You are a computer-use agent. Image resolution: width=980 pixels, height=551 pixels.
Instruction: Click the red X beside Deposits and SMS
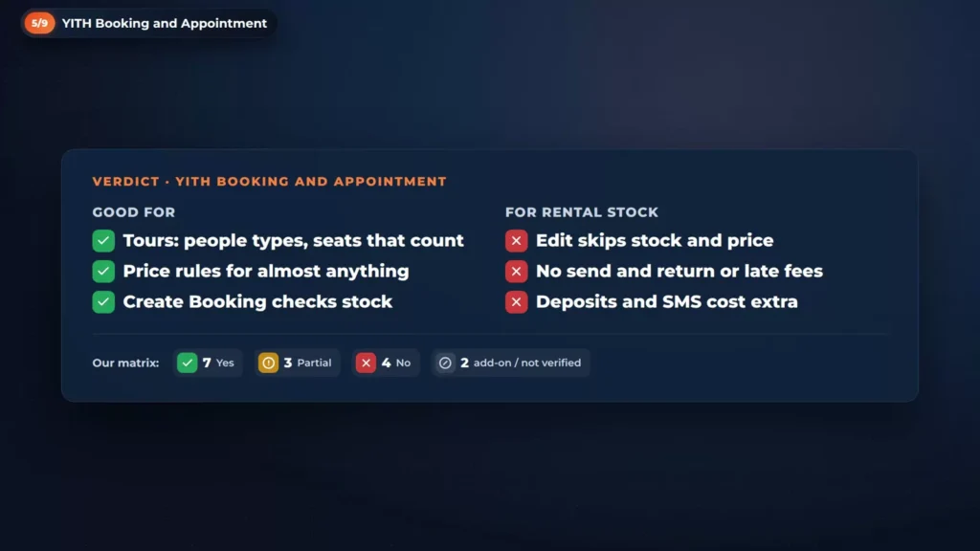pyautogui.click(x=516, y=301)
